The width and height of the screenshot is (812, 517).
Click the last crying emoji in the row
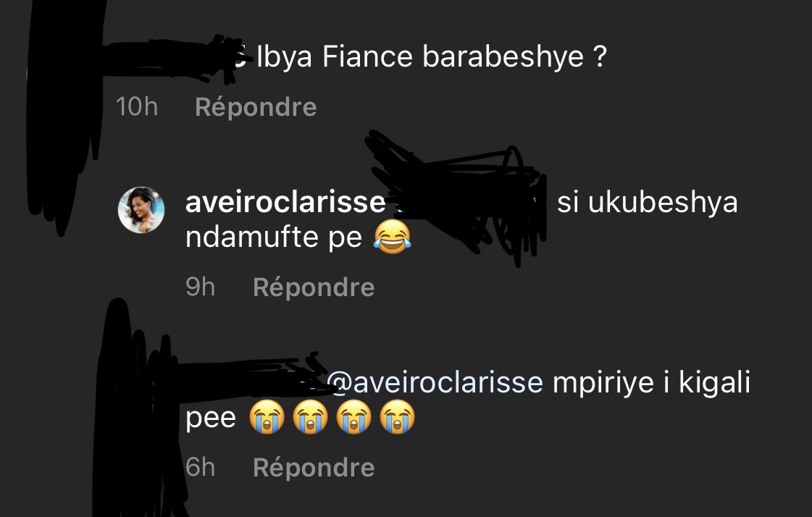[398, 417]
